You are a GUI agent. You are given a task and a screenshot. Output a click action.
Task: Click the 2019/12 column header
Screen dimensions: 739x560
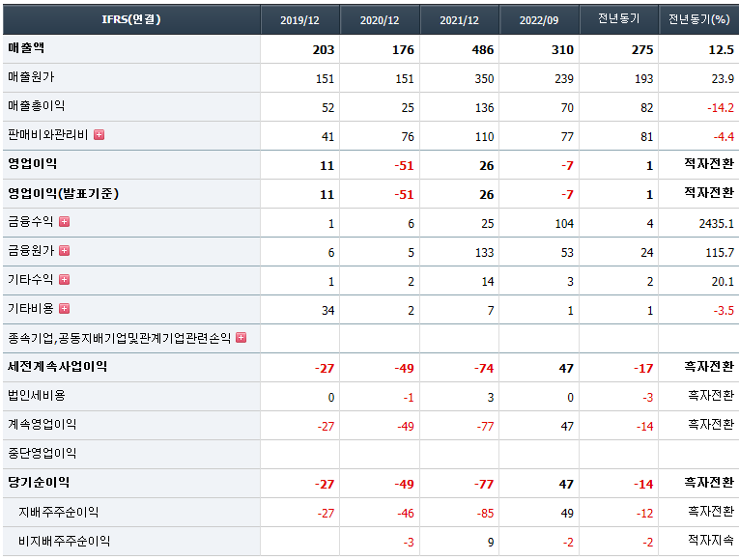pos(299,20)
